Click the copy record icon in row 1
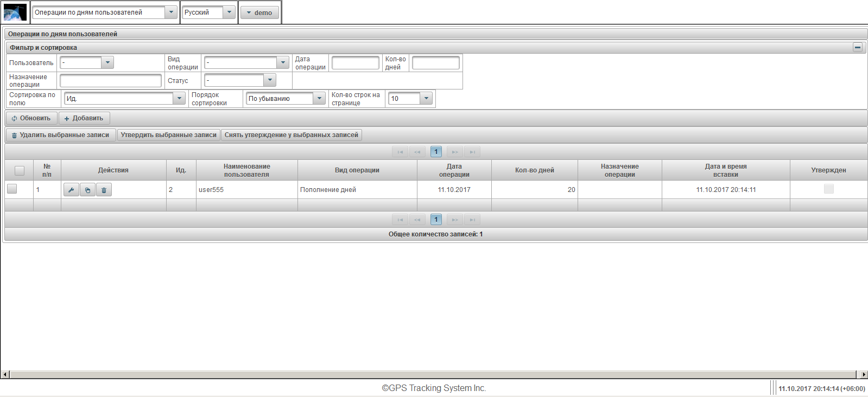The image size is (868, 397). 87,190
